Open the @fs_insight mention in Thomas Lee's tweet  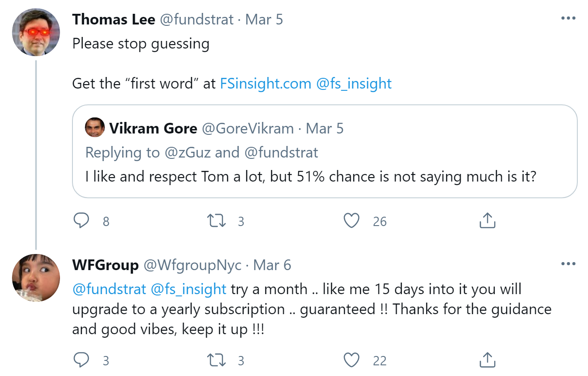(354, 84)
